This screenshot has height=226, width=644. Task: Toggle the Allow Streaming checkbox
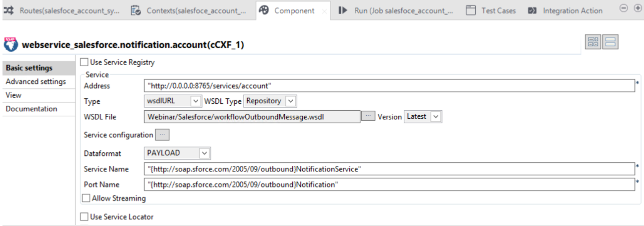pyautogui.click(x=86, y=198)
